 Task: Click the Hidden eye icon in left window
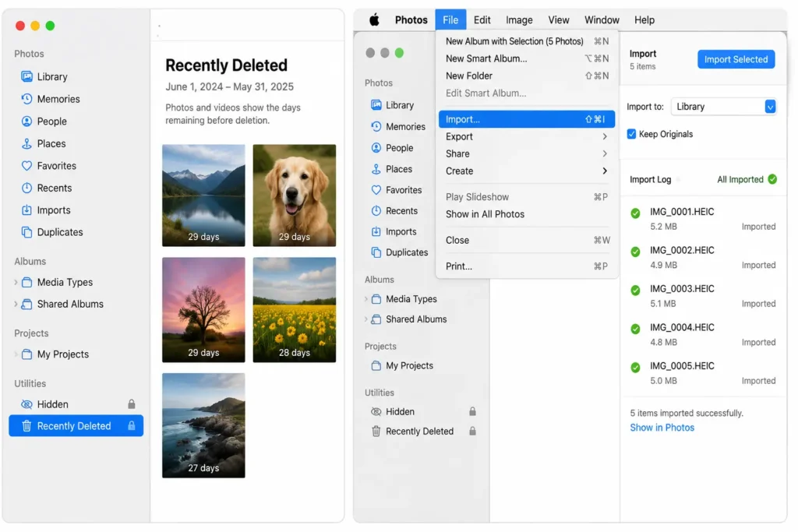[26, 404]
